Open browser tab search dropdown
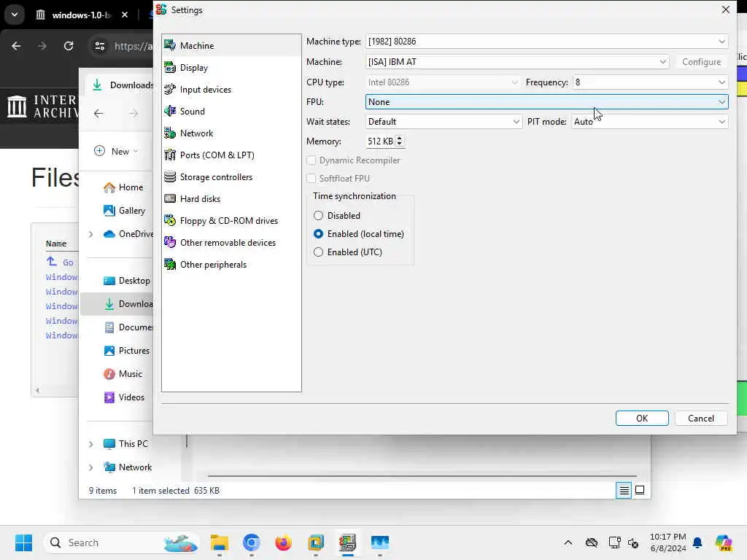Viewport: 747px width, 560px height. pyautogui.click(x=15, y=15)
